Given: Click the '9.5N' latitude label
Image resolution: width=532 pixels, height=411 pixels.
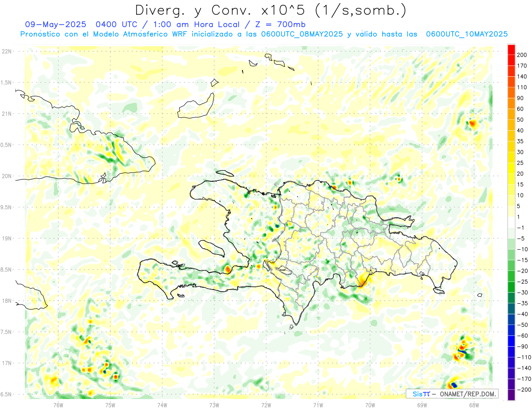Looking at the screenshot, I should click(x=7, y=207).
